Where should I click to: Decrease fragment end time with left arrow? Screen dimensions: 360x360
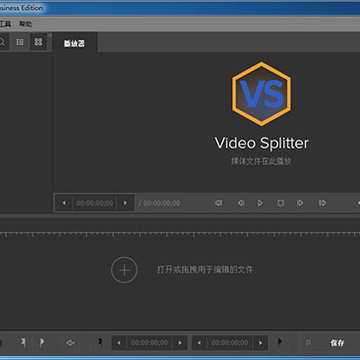click(x=199, y=343)
